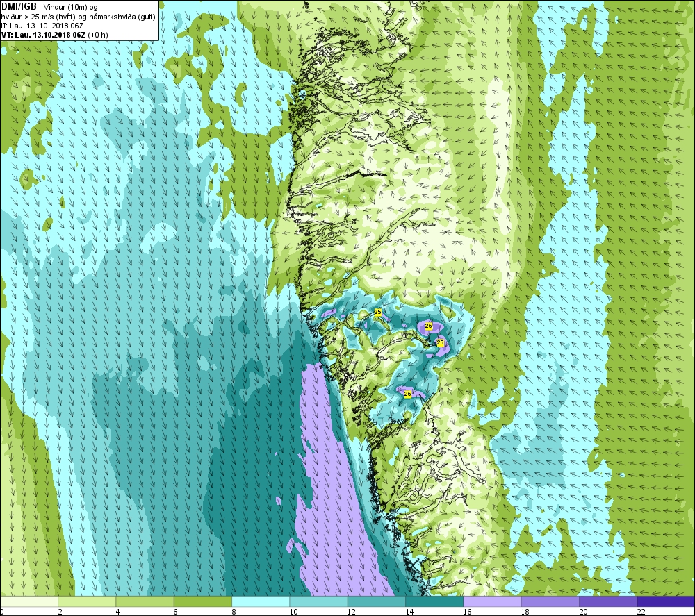Viewport: 695px width, 616px height.
Task: Click the legend scale number 4
Action: 118,612
